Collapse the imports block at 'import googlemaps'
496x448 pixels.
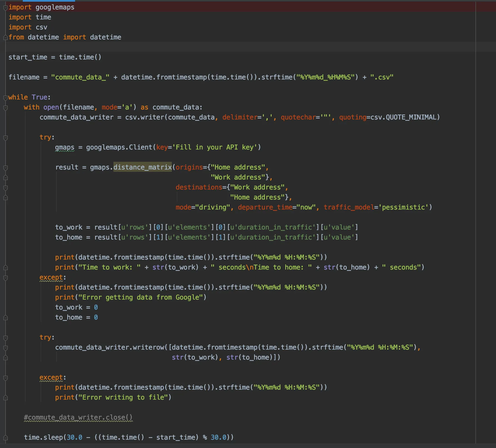point(5,8)
